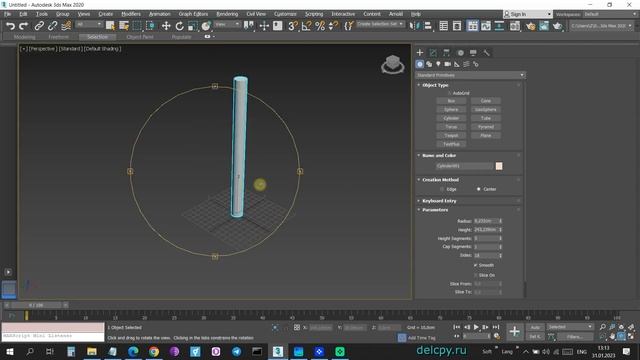Click the Undo arrow icon

(10, 26)
